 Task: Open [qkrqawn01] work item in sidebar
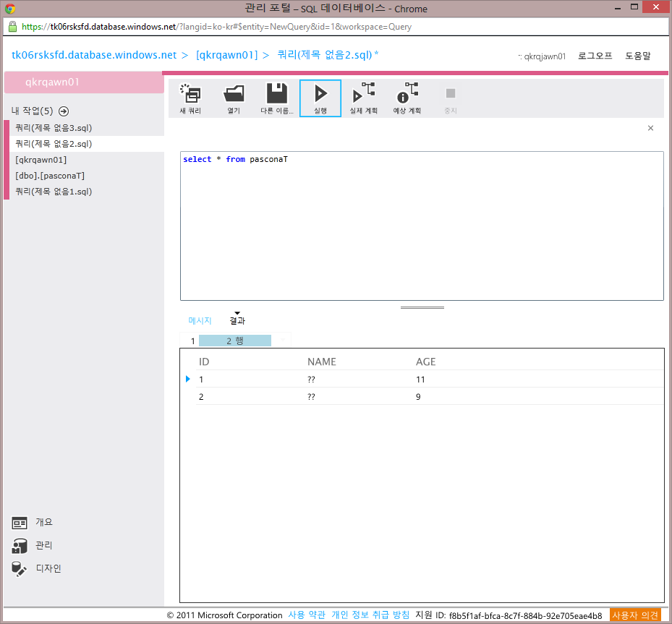(x=41, y=160)
